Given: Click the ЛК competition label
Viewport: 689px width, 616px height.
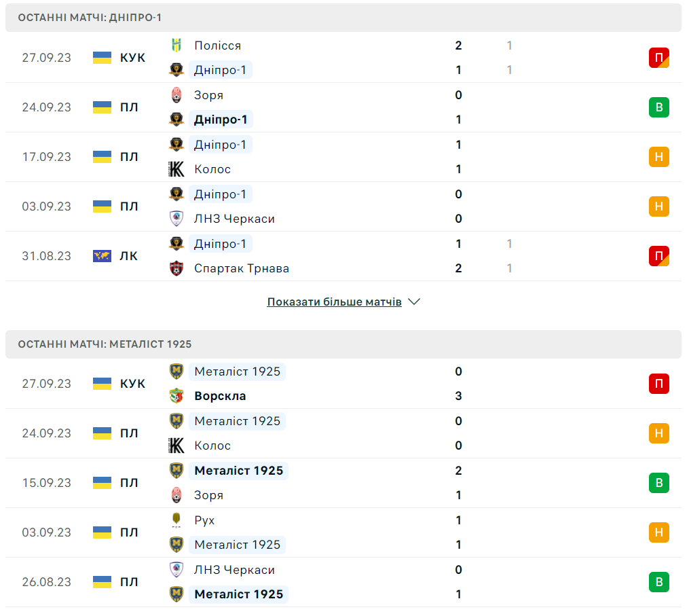Looking at the screenshot, I should (x=129, y=256).
